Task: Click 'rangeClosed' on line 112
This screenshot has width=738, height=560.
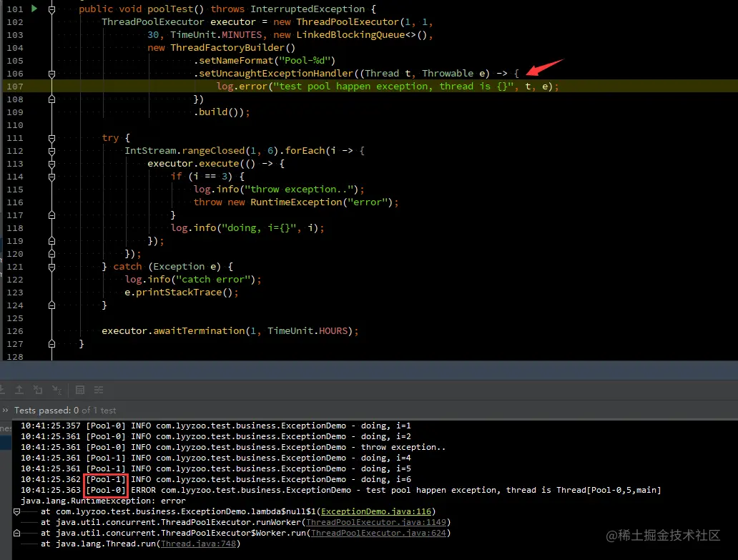Action: pyautogui.click(x=213, y=151)
